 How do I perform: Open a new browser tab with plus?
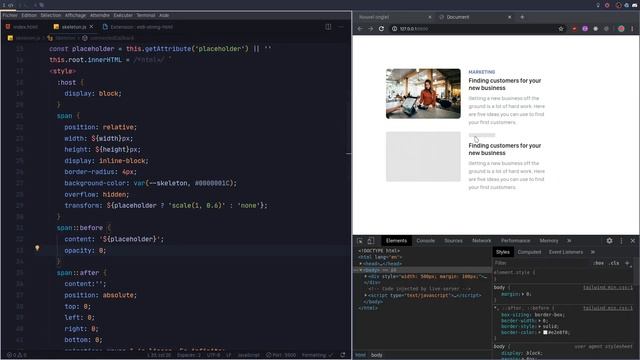click(522, 17)
